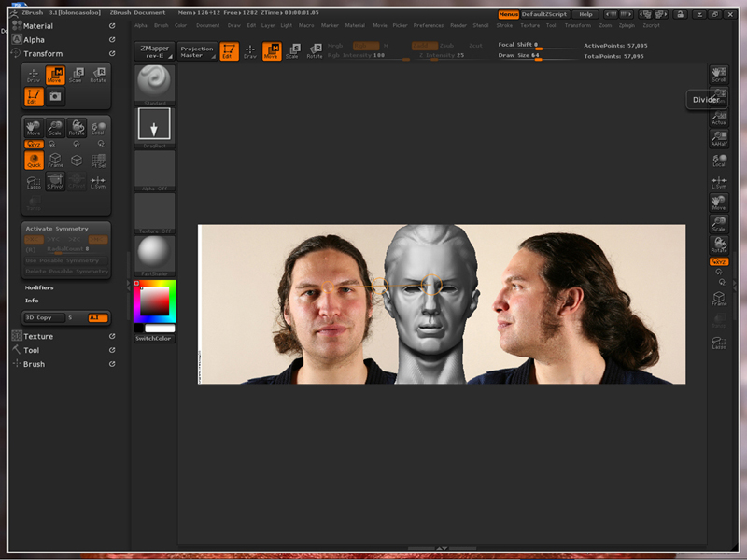This screenshot has width=747, height=560.
Task: Open the Preferences menu
Action: pyautogui.click(x=429, y=25)
